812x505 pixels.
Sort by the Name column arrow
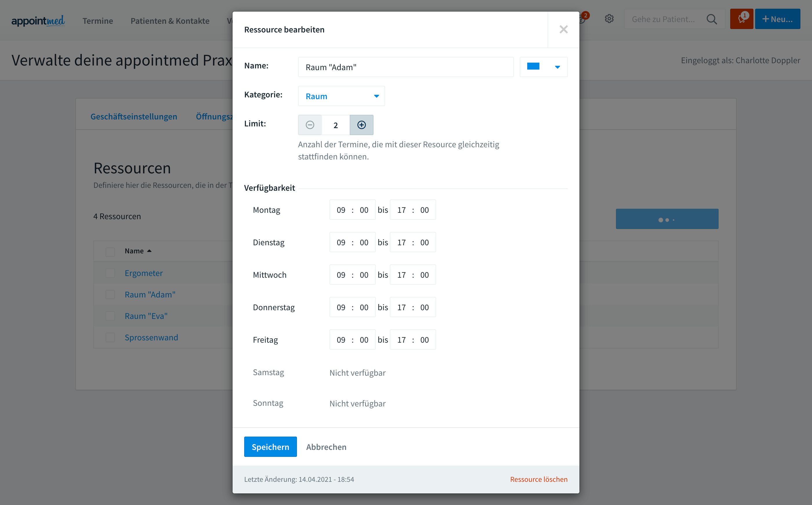pyautogui.click(x=149, y=251)
